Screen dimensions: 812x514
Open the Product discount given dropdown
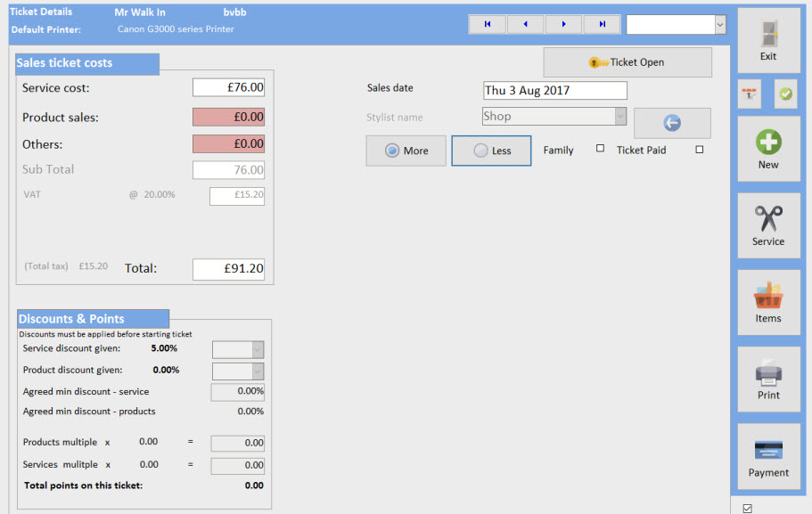click(x=258, y=371)
